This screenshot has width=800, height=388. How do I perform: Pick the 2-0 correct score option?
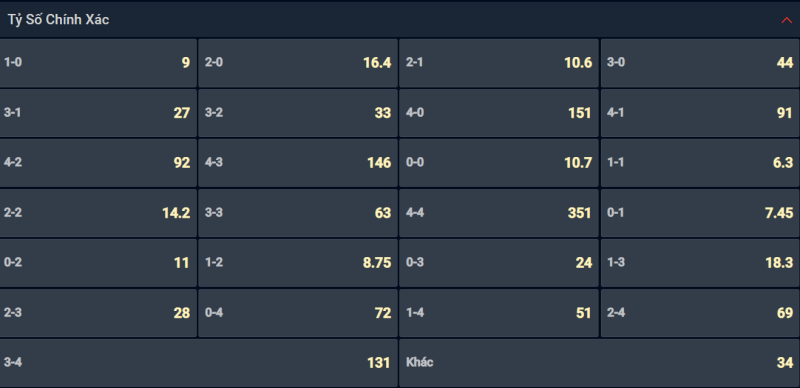tap(297, 63)
